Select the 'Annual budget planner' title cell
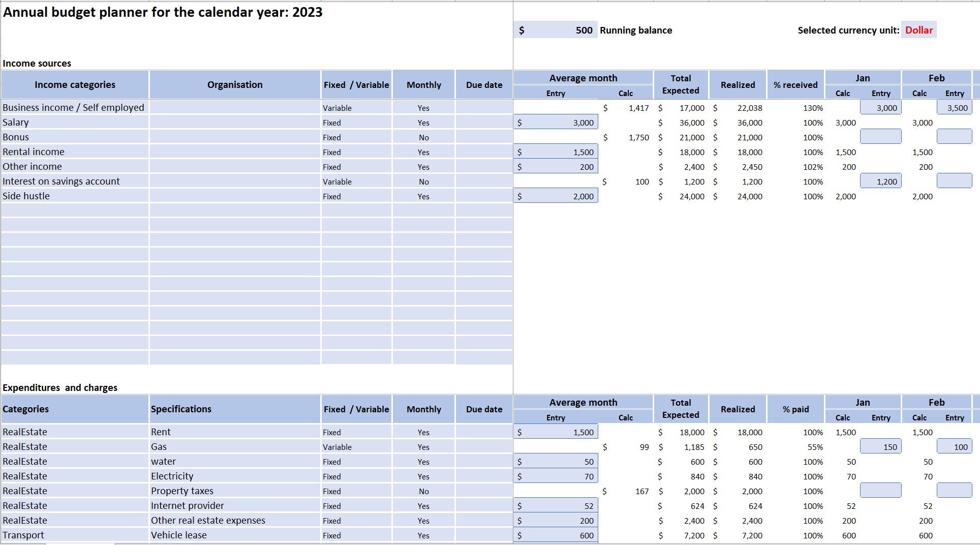Viewport: 980px width, 545px height. (x=163, y=12)
